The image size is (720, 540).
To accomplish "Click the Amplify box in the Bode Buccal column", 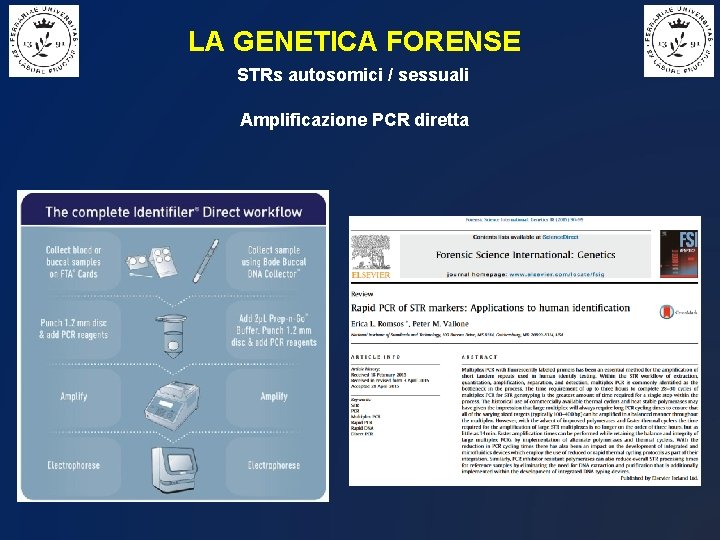I will (x=274, y=397).
